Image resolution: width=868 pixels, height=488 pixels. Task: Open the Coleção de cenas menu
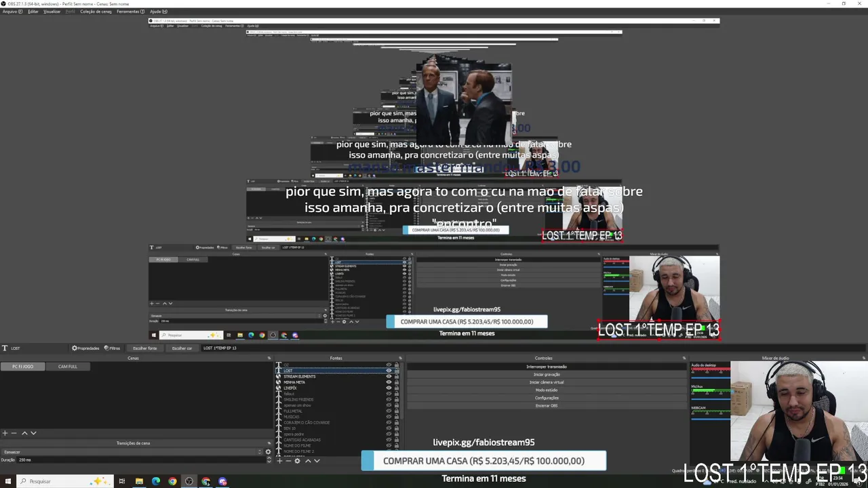[x=96, y=12]
